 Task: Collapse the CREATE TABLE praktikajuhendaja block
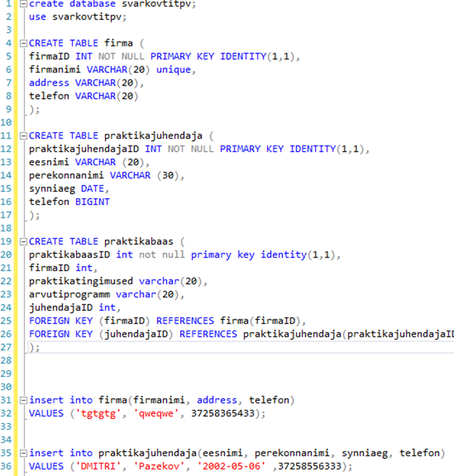23,136
